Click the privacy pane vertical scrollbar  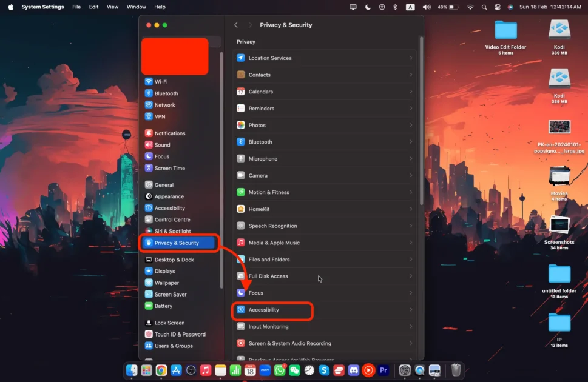click(421, 121)
